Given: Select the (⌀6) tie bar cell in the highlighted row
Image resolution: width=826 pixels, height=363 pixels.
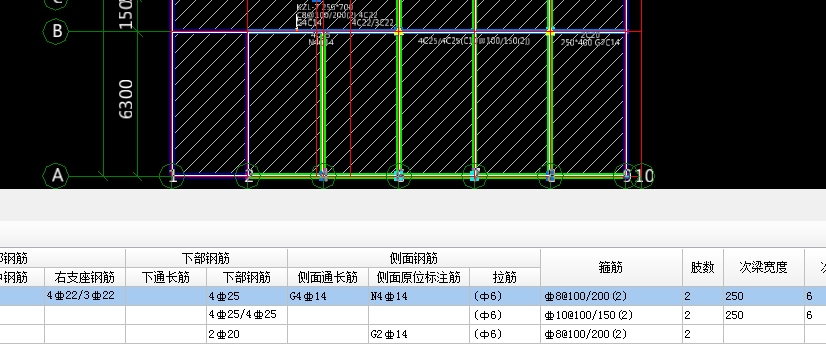Looking at the screenshot, I should (505, 296).
